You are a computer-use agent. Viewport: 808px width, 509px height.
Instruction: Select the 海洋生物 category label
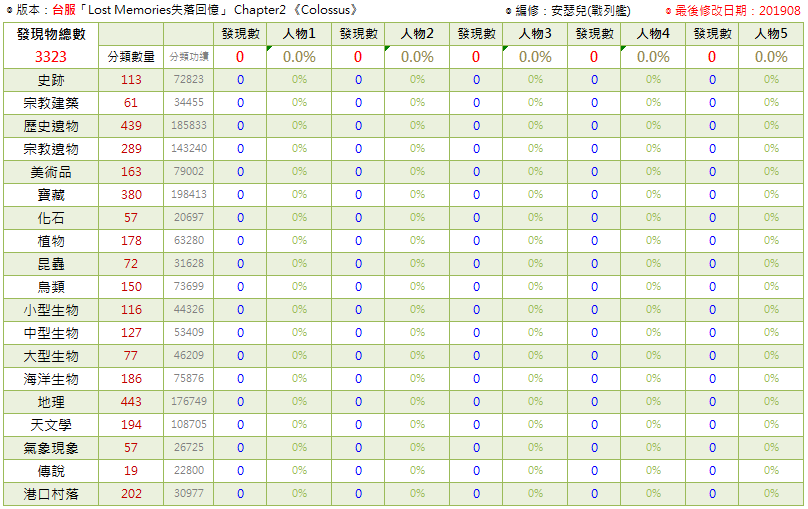(50, 379)
